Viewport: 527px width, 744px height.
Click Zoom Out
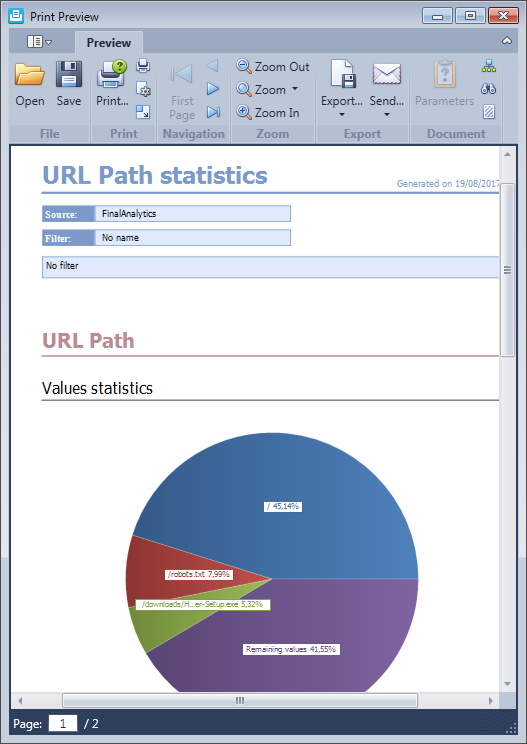tap(273, 66)
